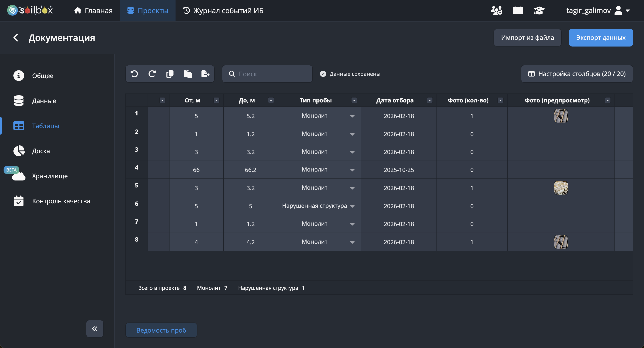Click the redo icon in the table toolbar
This screenshot has height=348, width=644.
(152, 74)
